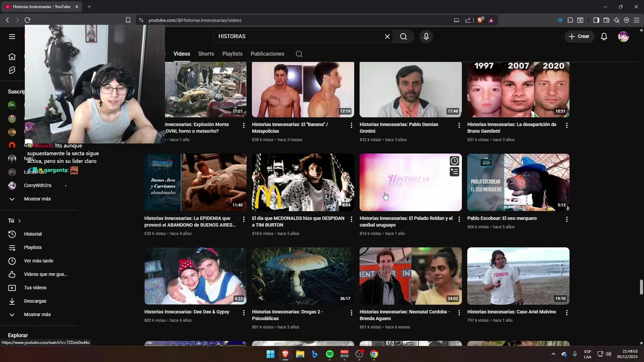Click the Crear button
Viewport: 644px width, 362px height.
pos(579,36)
